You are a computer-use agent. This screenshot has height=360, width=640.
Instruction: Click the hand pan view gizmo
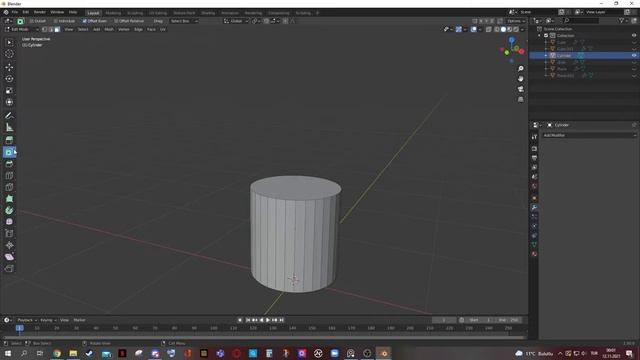520,78
